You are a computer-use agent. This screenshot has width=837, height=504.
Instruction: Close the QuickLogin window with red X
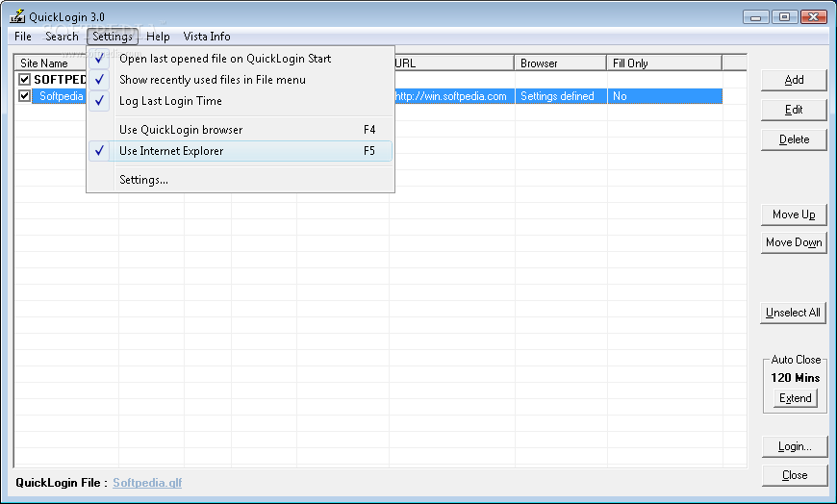[814, 17]
